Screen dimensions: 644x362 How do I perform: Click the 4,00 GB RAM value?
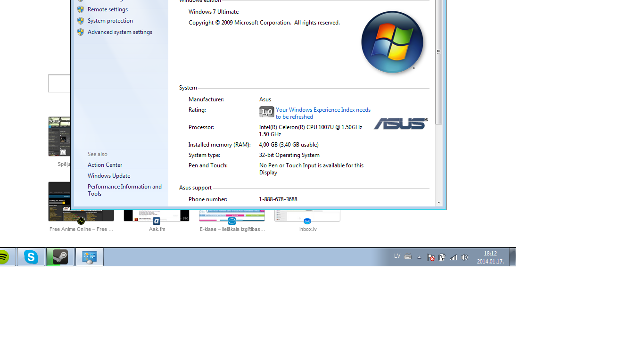click(x=289, y=145)
